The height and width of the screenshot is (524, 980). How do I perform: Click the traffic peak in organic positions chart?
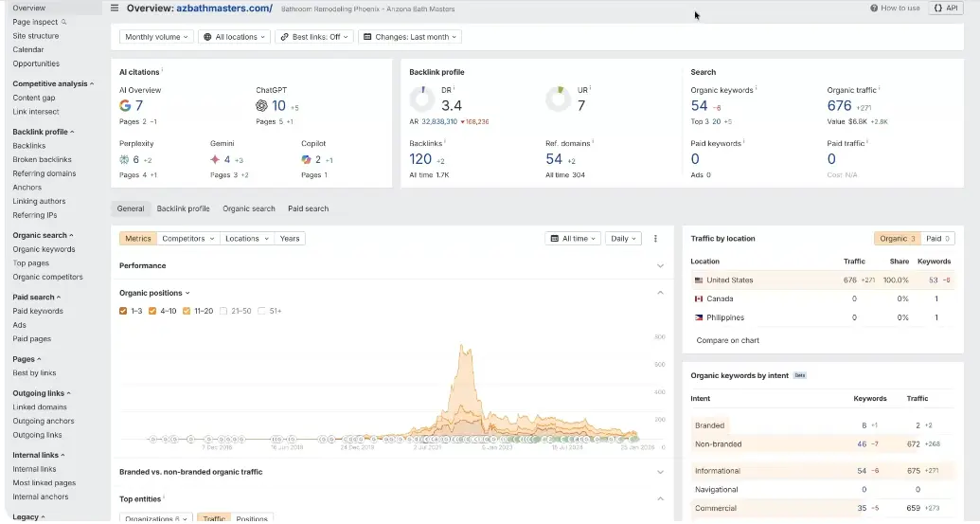462,346
